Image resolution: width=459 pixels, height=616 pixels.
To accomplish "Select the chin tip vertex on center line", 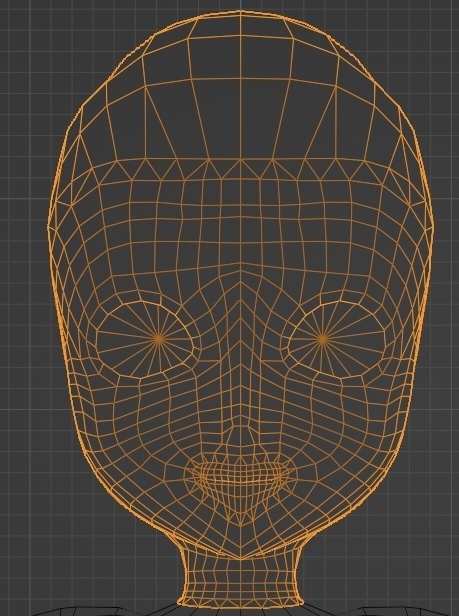I will point(241,559).
